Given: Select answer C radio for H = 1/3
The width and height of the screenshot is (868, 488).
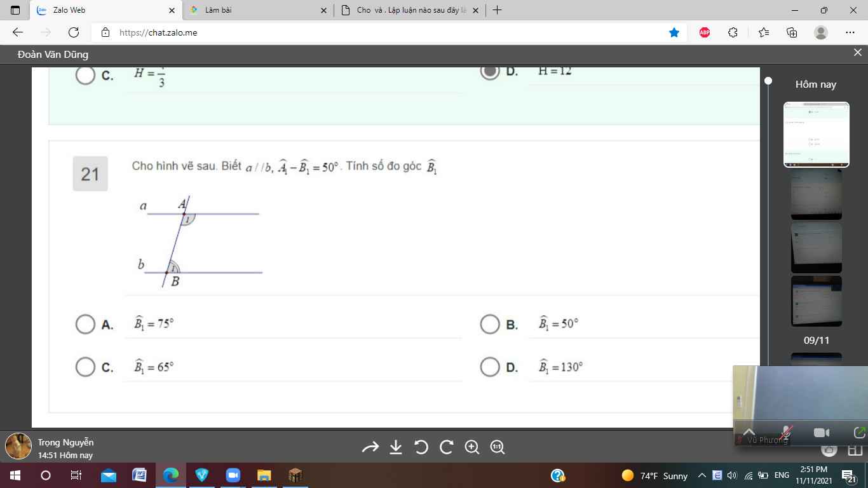Looking at the screenshot, I should (x=85, y=75).
